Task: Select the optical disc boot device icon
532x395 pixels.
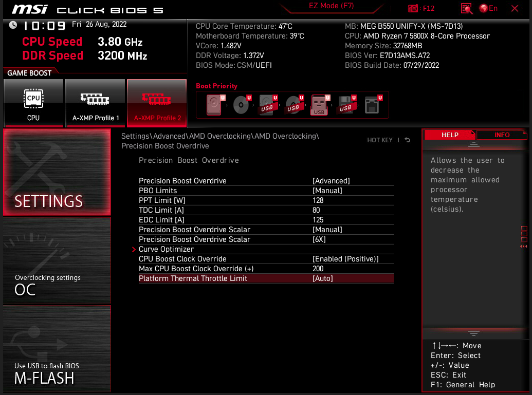Action: coord(242,105)
